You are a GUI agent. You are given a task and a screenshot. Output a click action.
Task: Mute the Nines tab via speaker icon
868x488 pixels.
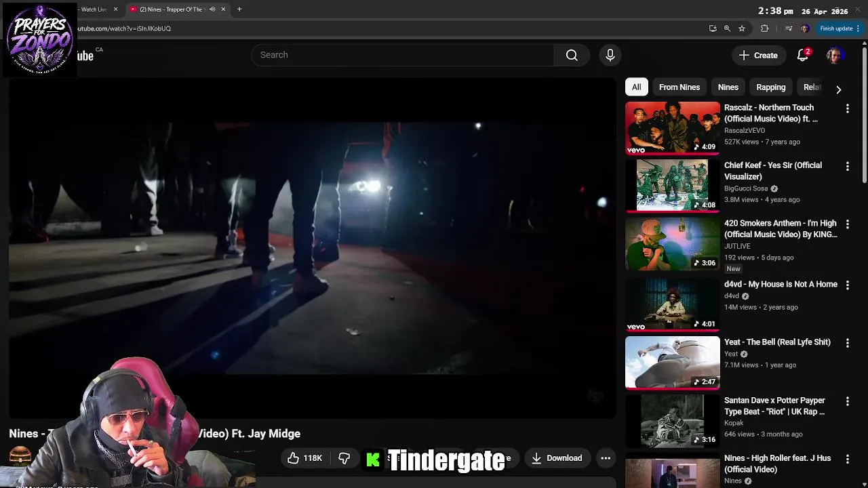(x=212, y=9)
